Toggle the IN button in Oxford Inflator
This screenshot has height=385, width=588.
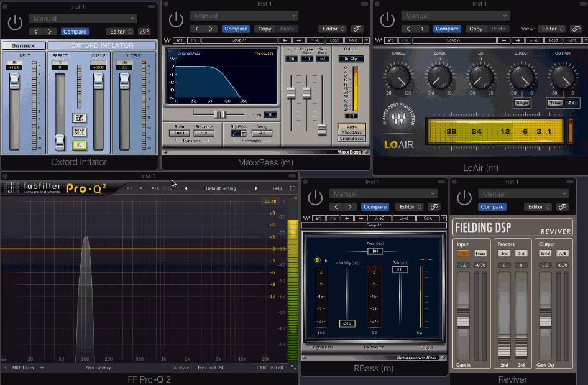click(x=79, y=145)
